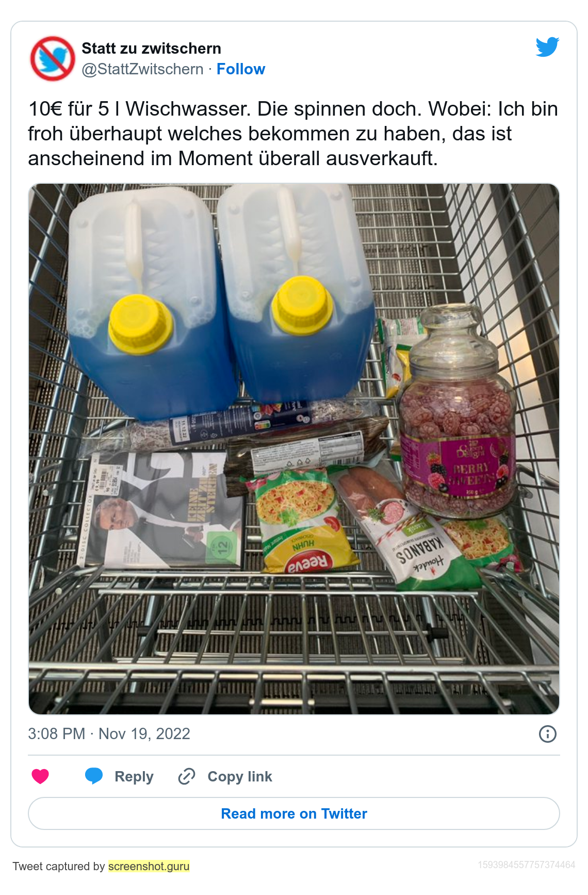The image size is (588, 895).
Task: Click Read more on Twitter button
Action: (294, 813)
